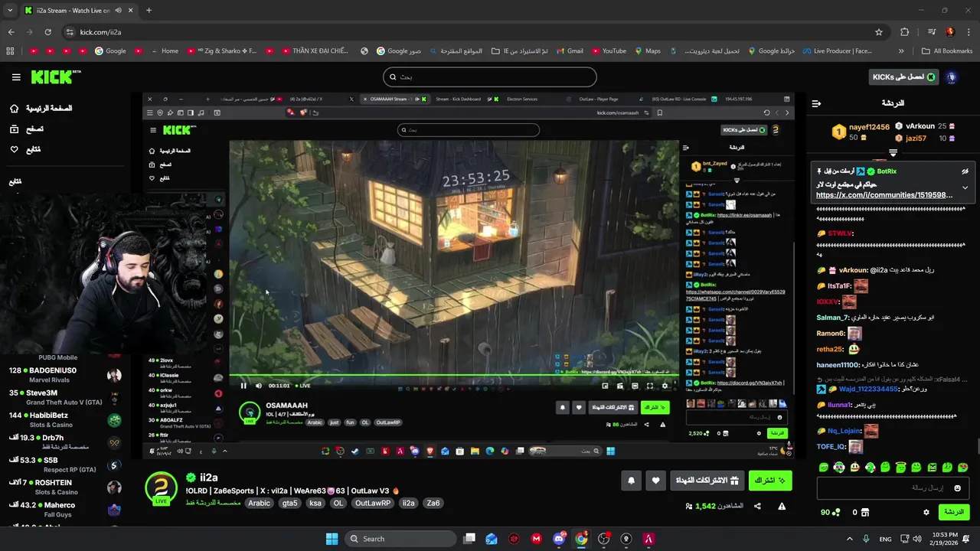
Task: Follow channel with the heart button
Action: pos(656,481)
